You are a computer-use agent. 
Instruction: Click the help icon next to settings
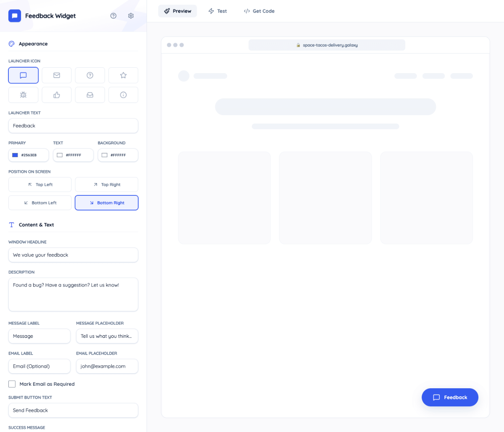[x=113, y=16]
